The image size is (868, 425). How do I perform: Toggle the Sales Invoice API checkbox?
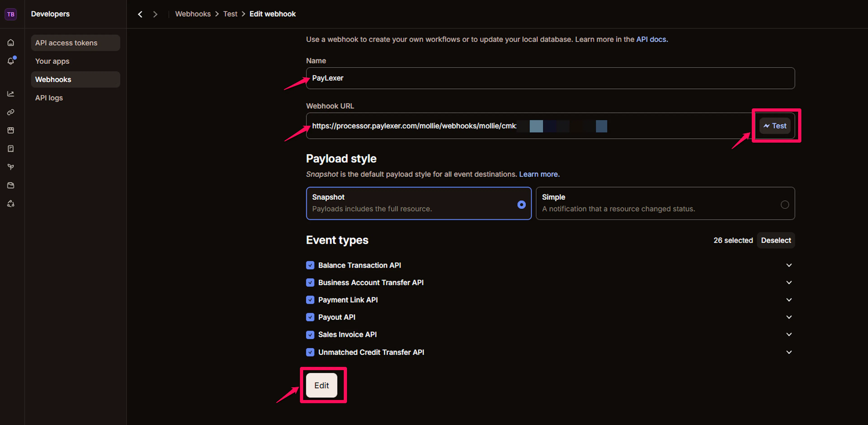point(310,335)
